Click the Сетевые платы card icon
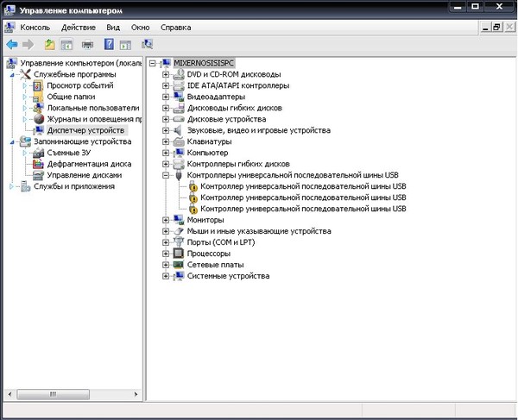Image resolution: width=518 pixels, height=420 pixels. [x=179, y=265]
